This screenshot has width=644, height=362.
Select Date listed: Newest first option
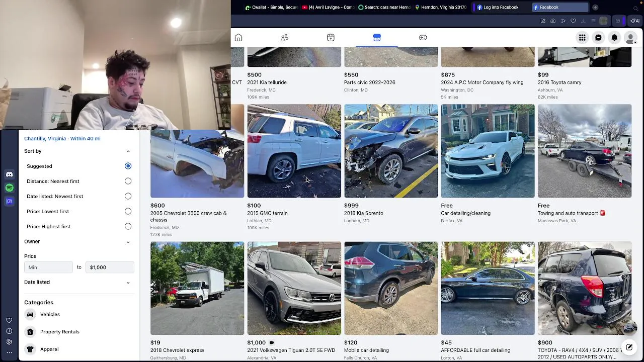[128, 196]
